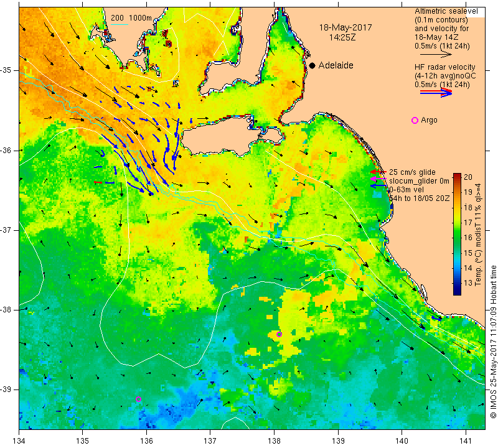Screen dimensions: 498x448
Task: Click the Argo legend label
Action: [429, 120]
